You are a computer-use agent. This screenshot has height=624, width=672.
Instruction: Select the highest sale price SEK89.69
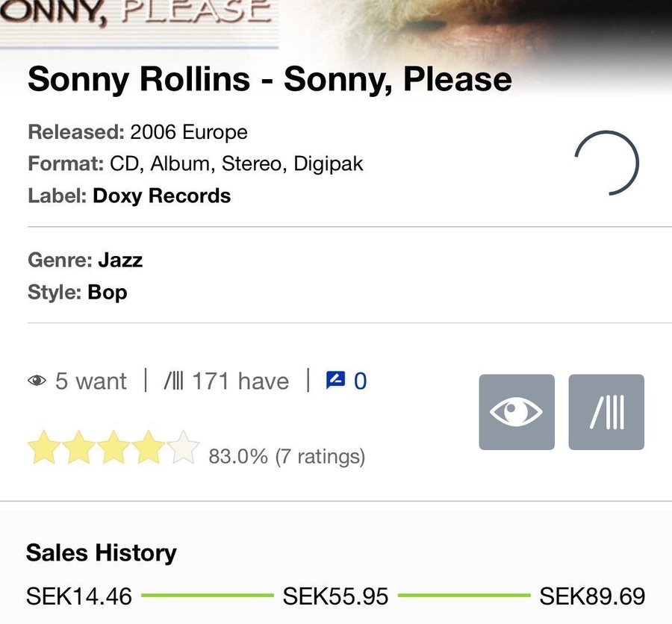click(x=591, y=596)
